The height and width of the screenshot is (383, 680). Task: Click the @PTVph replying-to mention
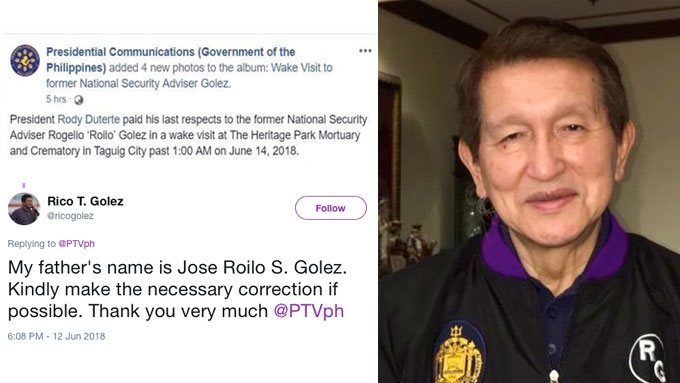pyautogui.click(x=77, y=244)
